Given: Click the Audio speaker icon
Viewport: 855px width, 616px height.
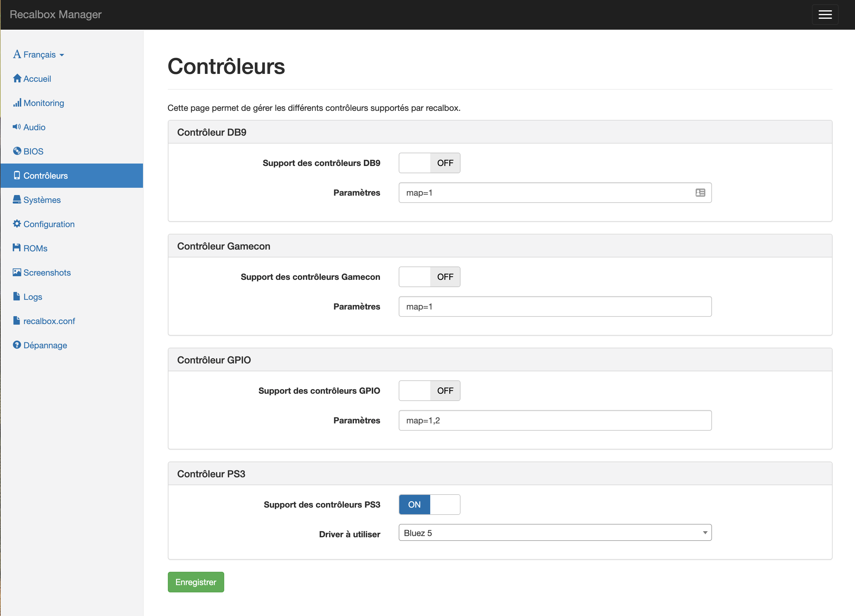Looking at the screenshot, I should (x=17, y=127).
